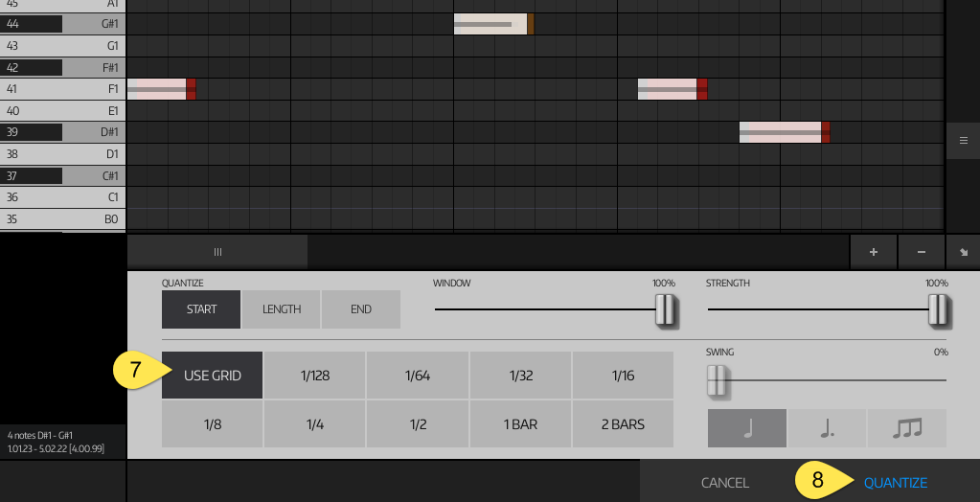The width and height of the screenshot is (980, 502).
Task: Click the diagonal arrow resize icon
Action: tap(963, 252)
